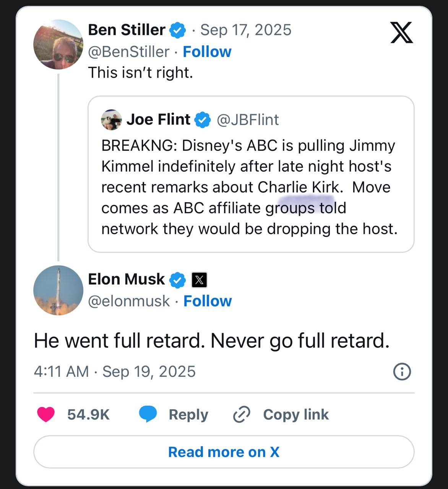Click Ben Stiller's verified badge

click(x=177, y=30)
